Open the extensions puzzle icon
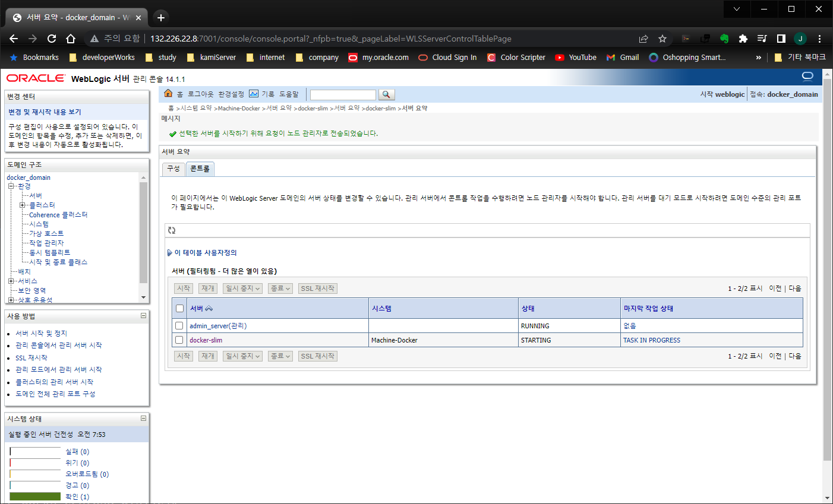The height and width of the screenshot is (504, 833). tap(743, 39)
